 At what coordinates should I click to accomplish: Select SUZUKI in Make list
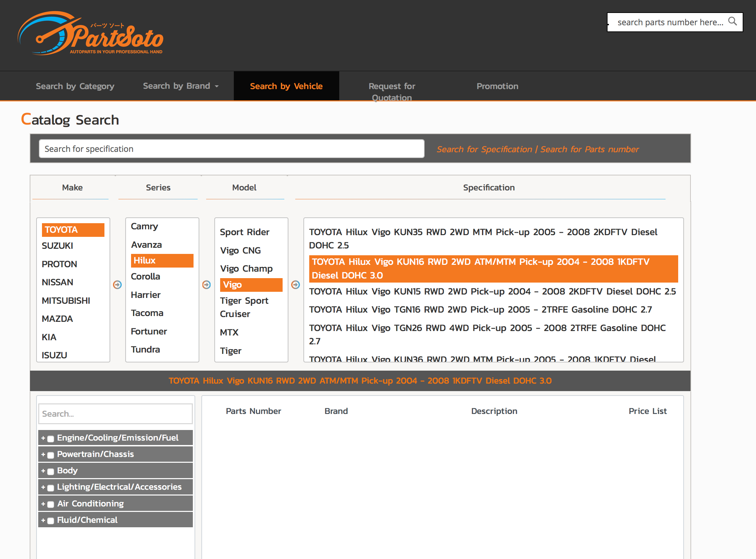click(x=57, y=246)
